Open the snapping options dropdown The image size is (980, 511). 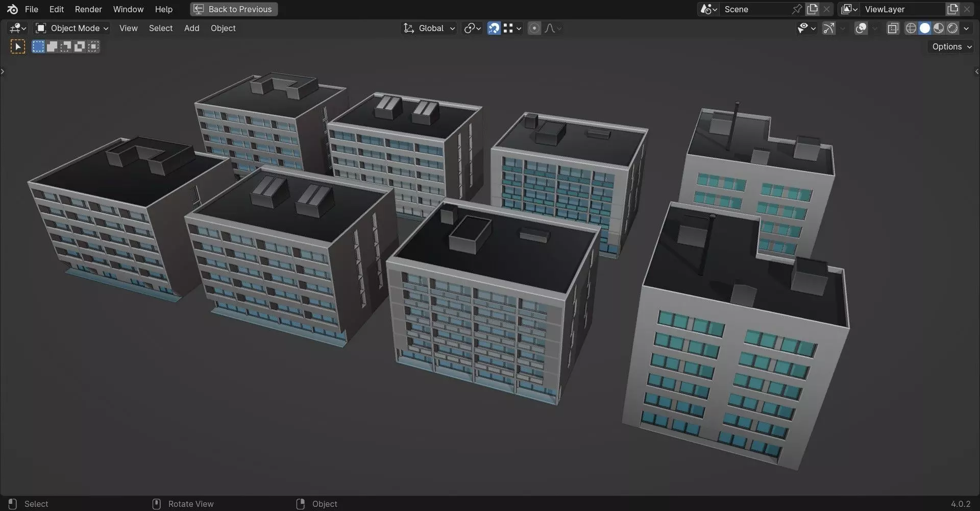point(512,28)
